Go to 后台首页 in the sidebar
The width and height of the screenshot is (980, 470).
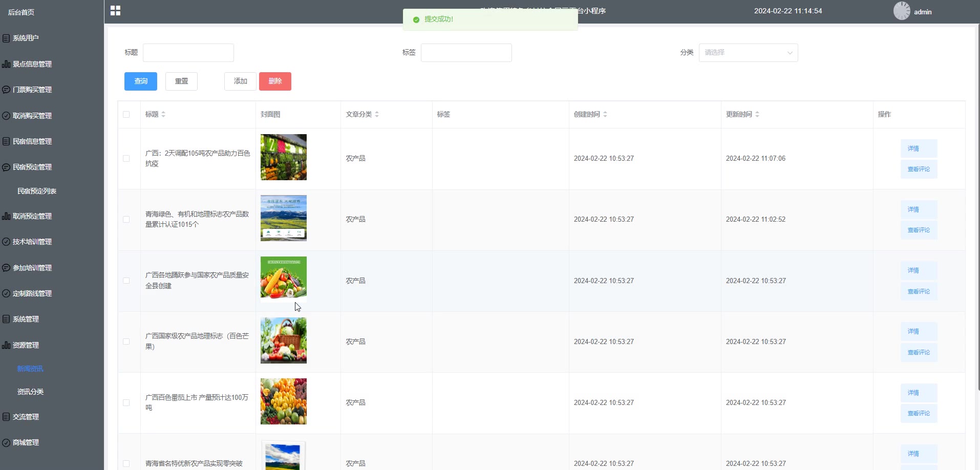[21, 12]
